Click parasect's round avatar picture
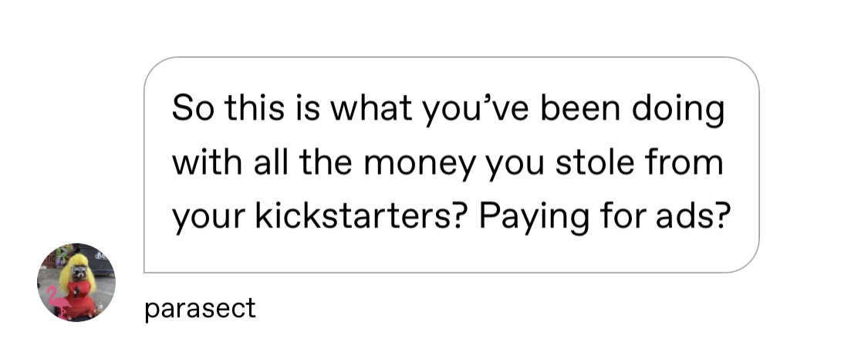The height and width of the screenshot is (346, 868). 76,282
